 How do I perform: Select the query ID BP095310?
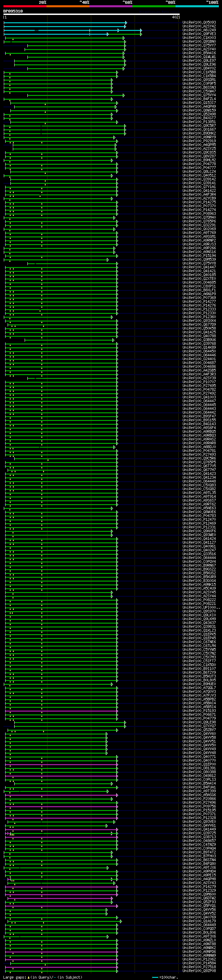13,11
